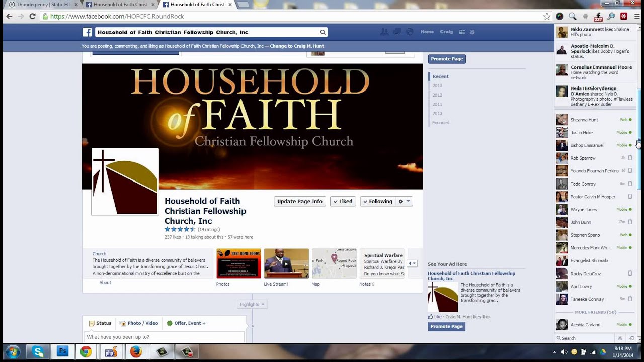Jump to 2010 in timeline navigation
The height and width of the screenshot is (362, 644).
click(x=437, y=114)
